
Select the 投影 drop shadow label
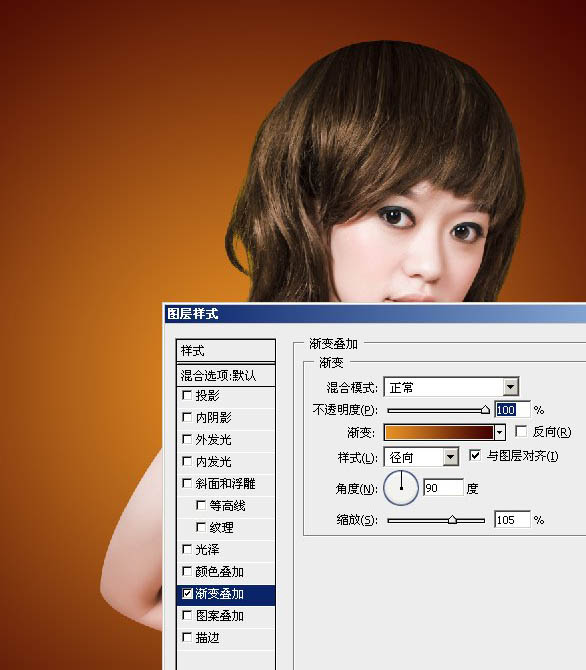coord(207,395)
